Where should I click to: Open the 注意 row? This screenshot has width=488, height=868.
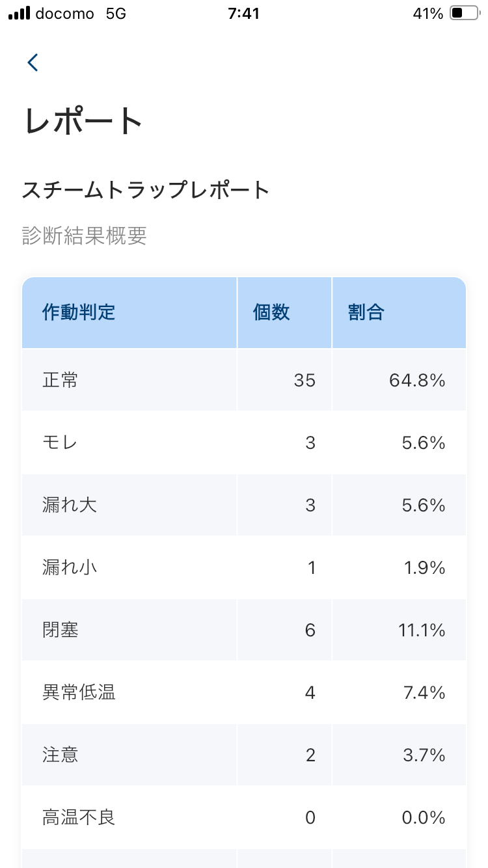pos(244,755)
